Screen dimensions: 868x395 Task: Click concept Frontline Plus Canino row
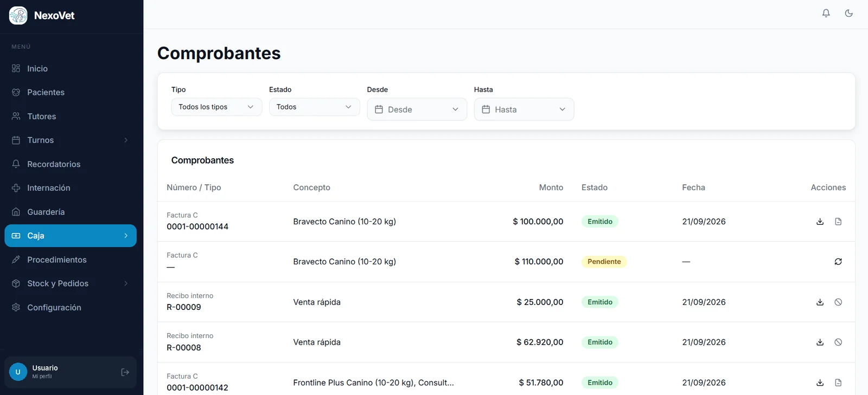coord(373,383)
